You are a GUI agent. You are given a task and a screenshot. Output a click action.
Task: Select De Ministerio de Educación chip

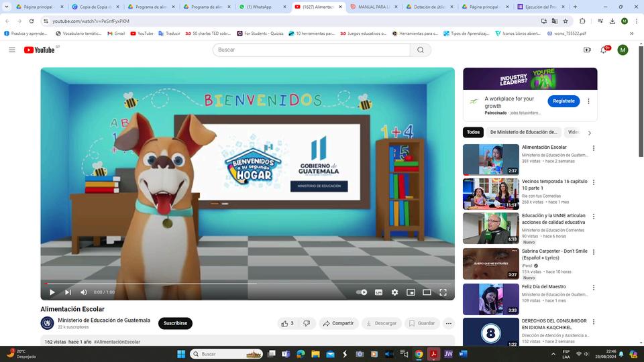(x=524, y=132)
